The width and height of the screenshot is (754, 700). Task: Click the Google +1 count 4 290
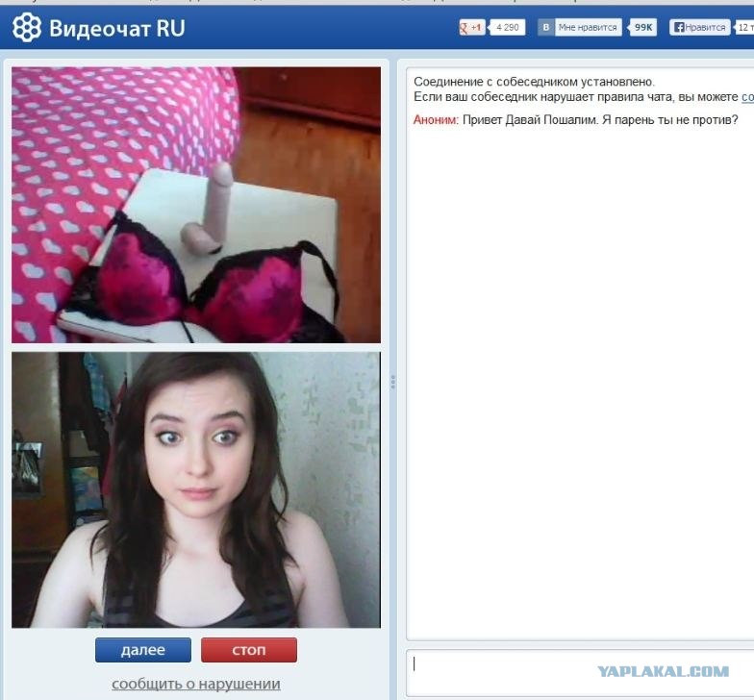(x=508, y=27)
